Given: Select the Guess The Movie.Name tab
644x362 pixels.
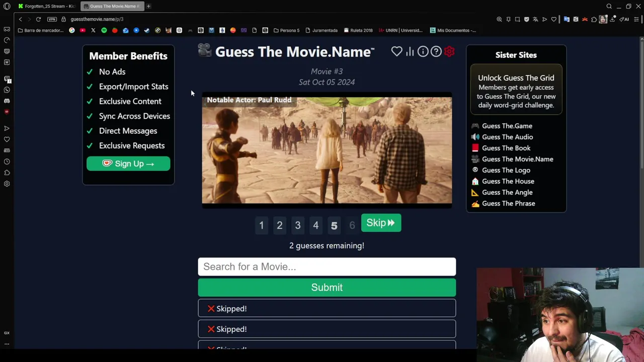Looking at the screenshot, I should point(112,6).
